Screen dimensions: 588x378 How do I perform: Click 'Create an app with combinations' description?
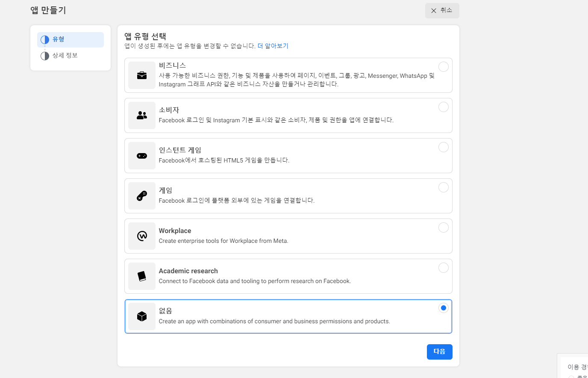click(x=274, y=321)
